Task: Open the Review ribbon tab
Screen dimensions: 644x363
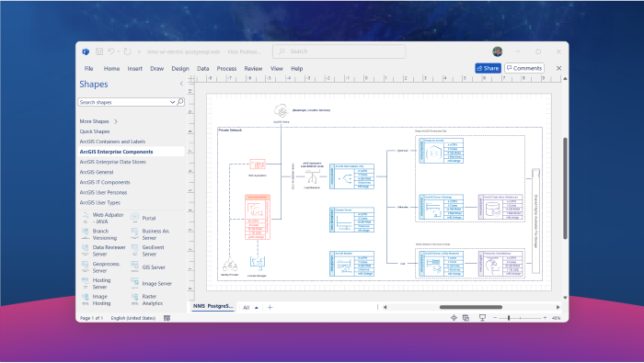Action: pos(253,69)
